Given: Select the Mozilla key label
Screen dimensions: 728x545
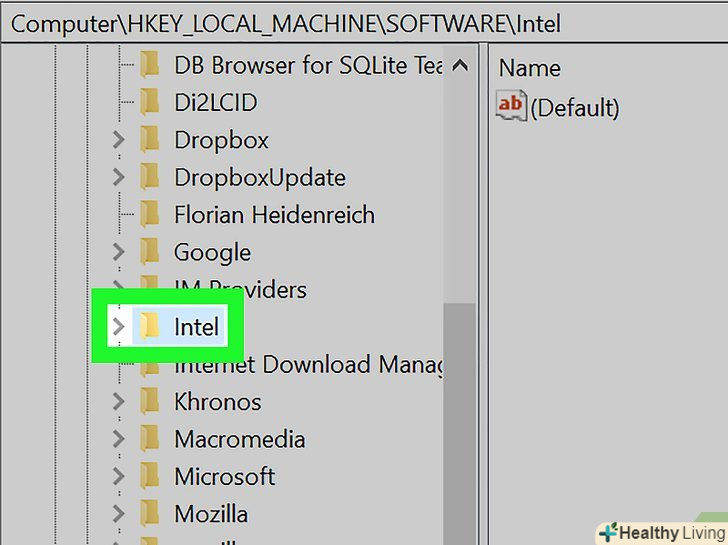Looking at the screenshot, I should coord(211,514).
